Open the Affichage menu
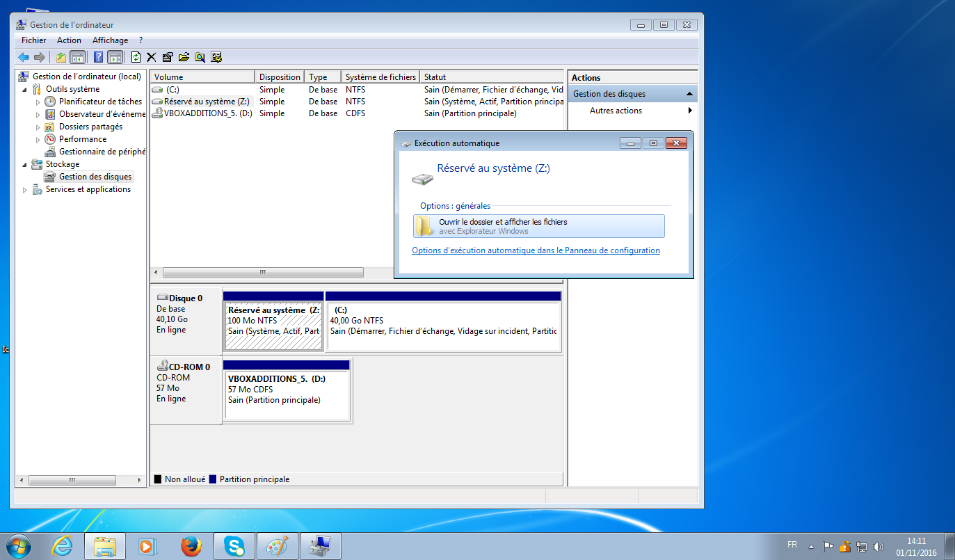This screenshot has width=955, height=560. pos(110,40)
